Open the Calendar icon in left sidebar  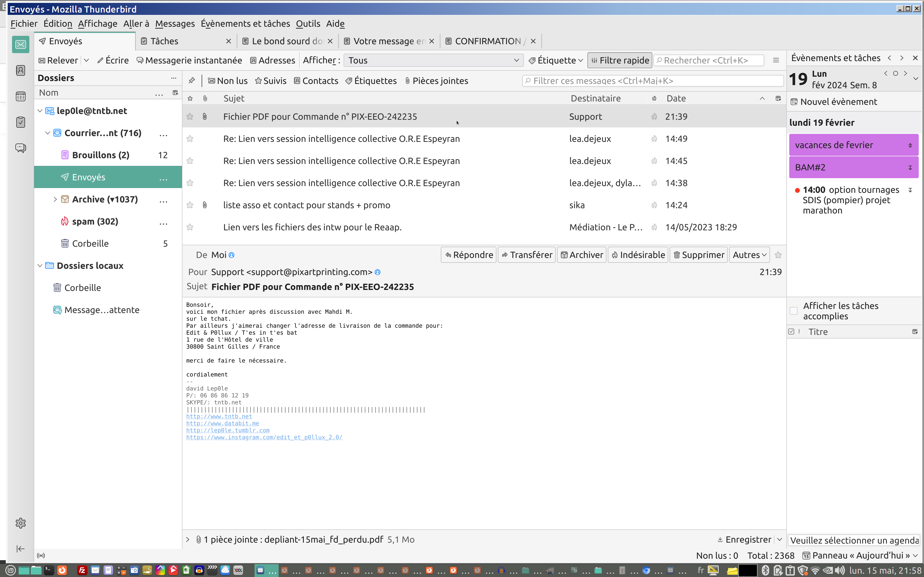tap(21, 97)
